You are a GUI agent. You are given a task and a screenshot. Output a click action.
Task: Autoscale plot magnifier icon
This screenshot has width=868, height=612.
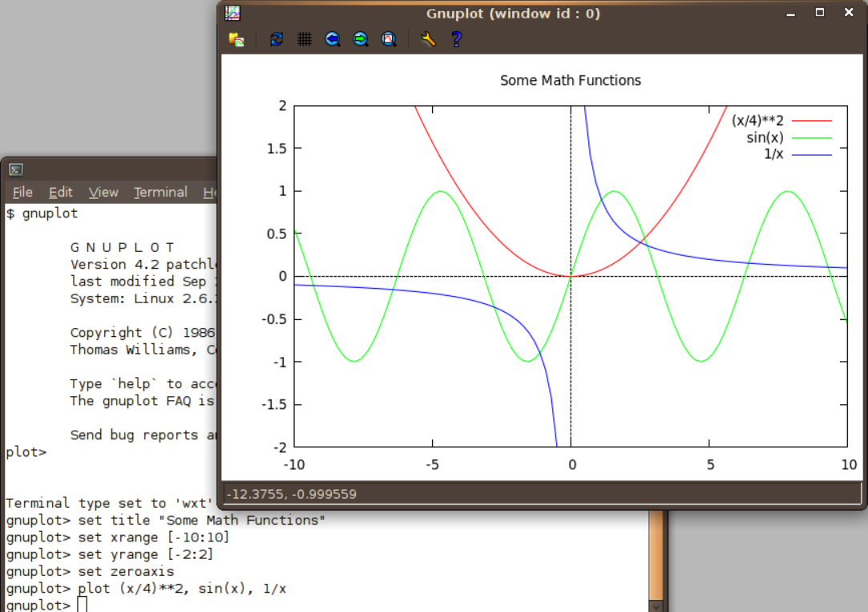[x=390, y=39]
